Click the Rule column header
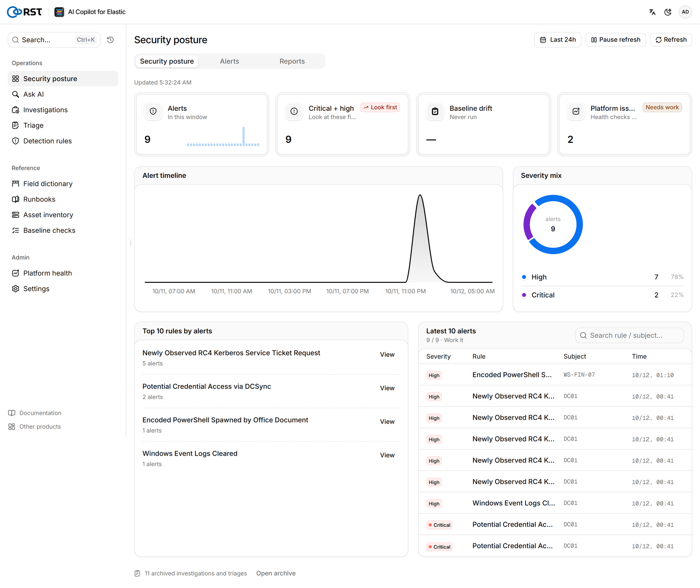700x588 pixels. 479,357
